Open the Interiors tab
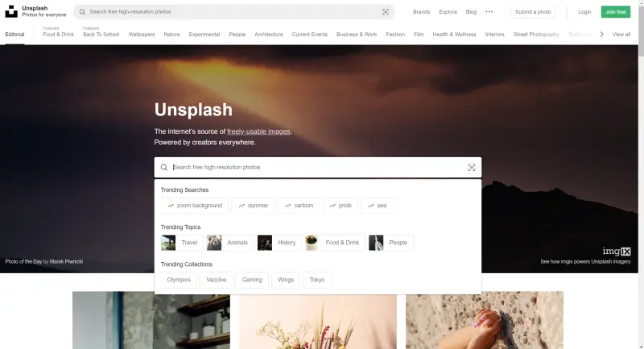 494,35
